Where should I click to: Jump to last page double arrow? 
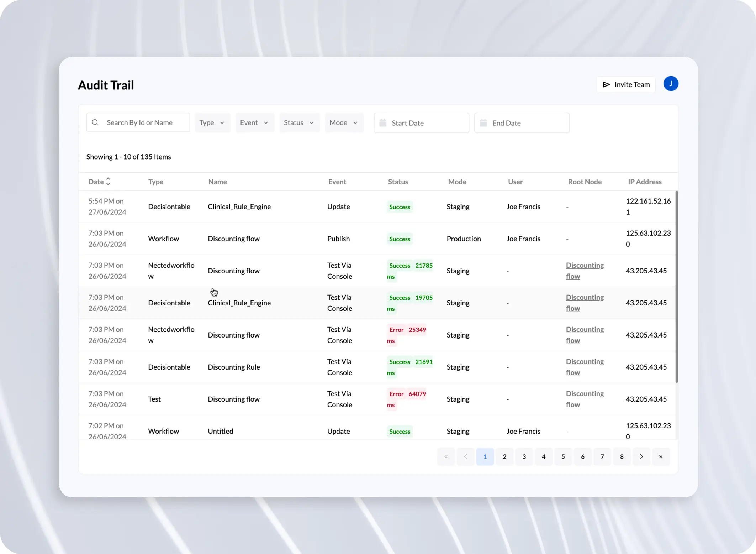(x=661, y=456)
